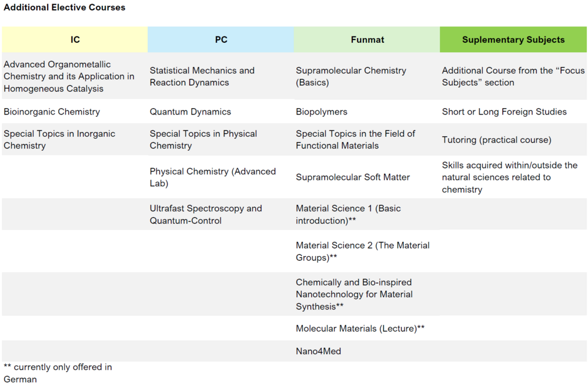Select the Biopolymers course entry

pyautogui.click(x=322, y=112)
